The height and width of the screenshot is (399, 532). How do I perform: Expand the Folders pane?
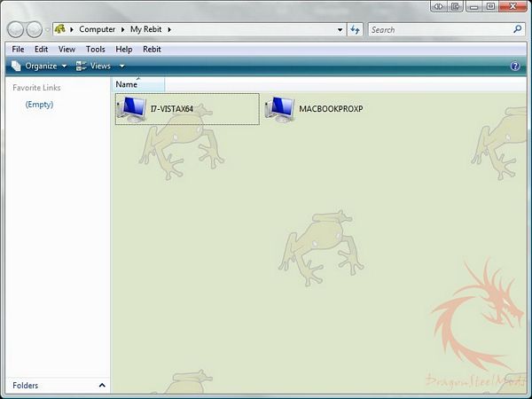[x=101, y=386]
